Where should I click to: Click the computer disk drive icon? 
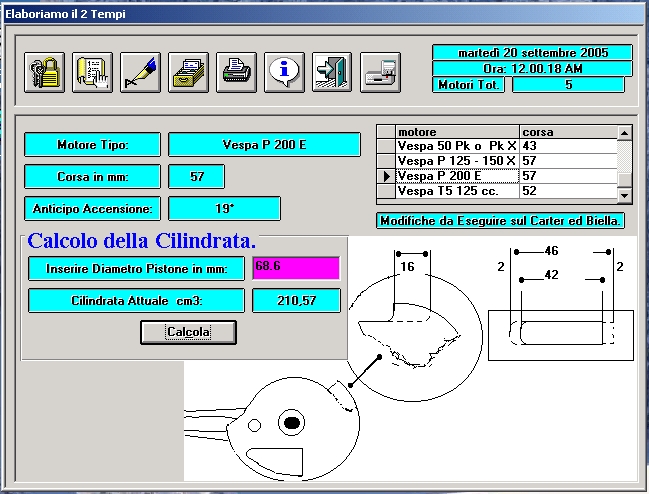click(380, 72)
